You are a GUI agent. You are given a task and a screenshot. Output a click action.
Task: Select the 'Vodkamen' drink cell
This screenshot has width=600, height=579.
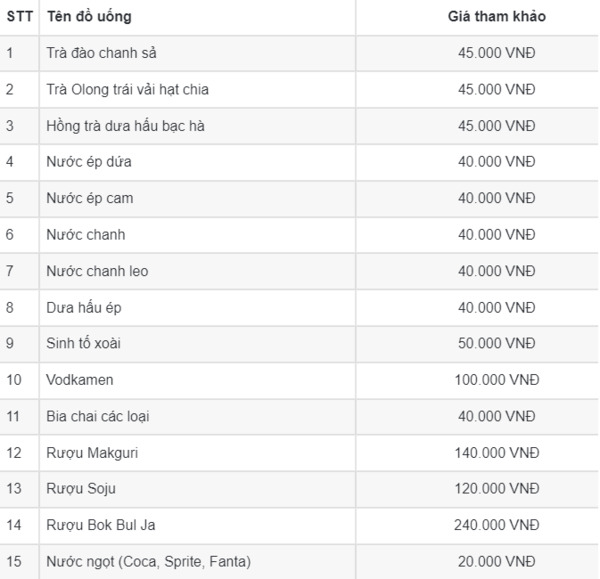(x=79, y=380)
